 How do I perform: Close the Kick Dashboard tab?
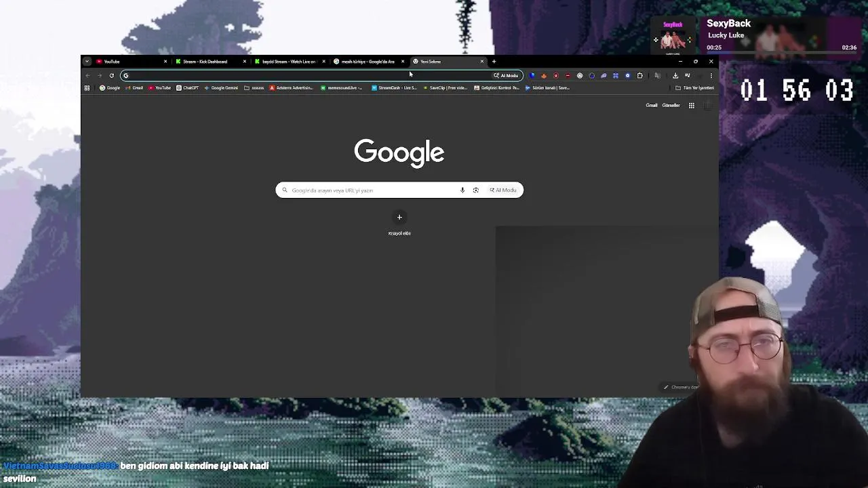point(244,62)
